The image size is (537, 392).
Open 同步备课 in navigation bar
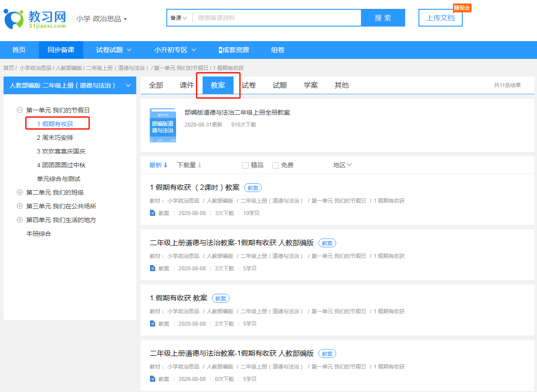click(61, 50)
